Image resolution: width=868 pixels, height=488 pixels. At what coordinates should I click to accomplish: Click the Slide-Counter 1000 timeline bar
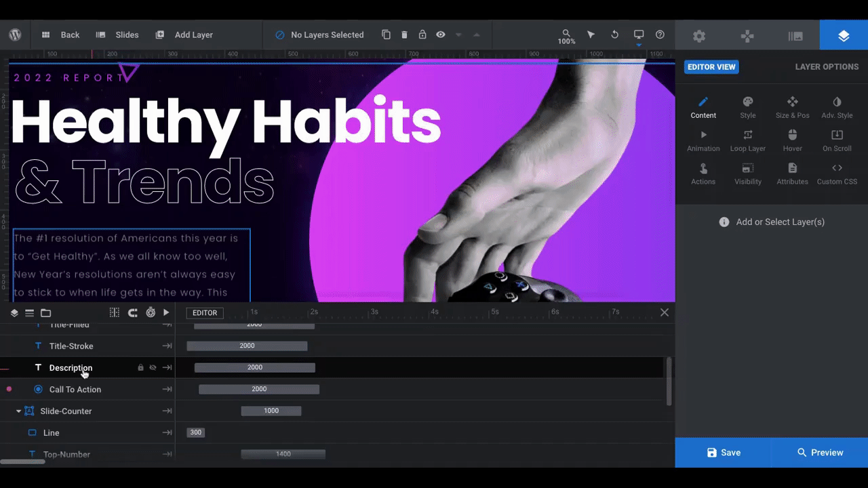click(271, 411)
